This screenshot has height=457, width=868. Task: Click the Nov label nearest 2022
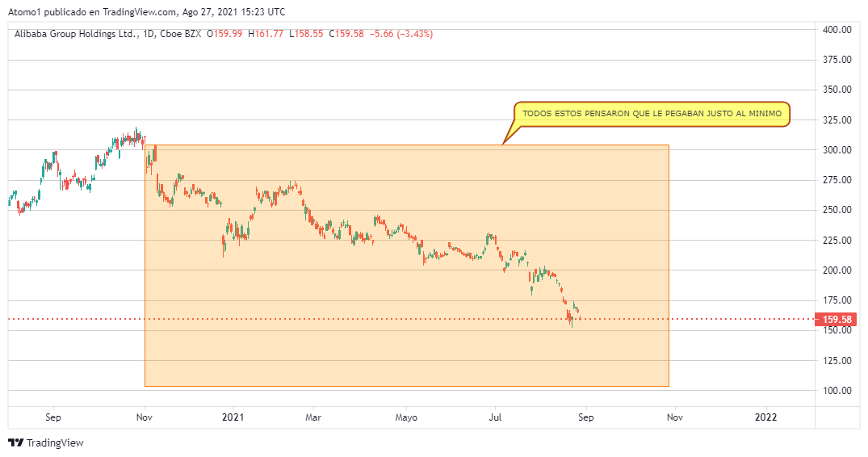click(x=675, y=417)
